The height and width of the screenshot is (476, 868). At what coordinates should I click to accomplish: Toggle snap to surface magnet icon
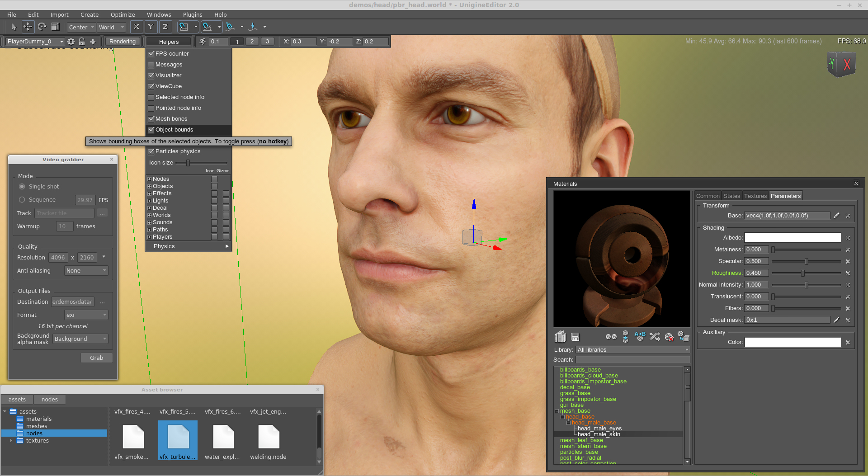point(231,27)
